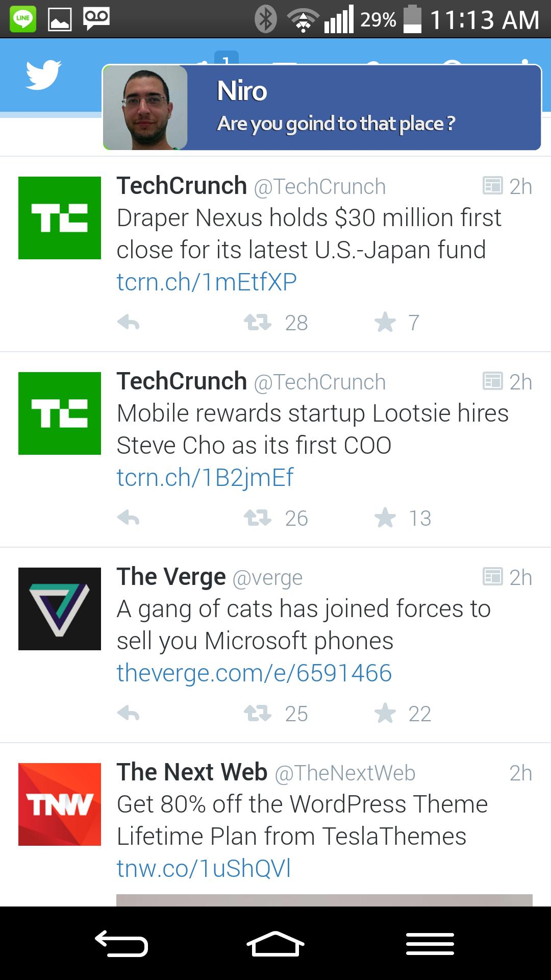The width and height of the screenshot is (551, 980).
Task: Star the Lootsie Steve Cho tweet
Action: (x=385, y=518)
